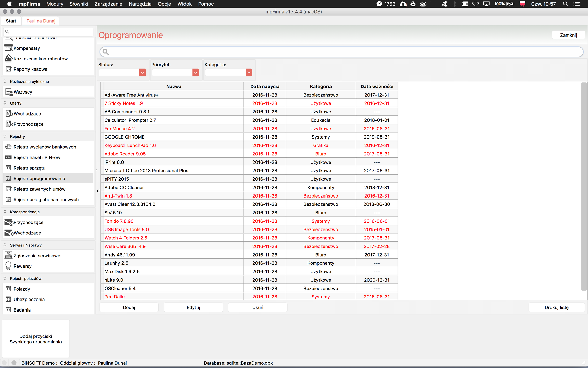Open the Widok menu
The image size is (588, 368).
pyautogui.click(x=185, y=4)
